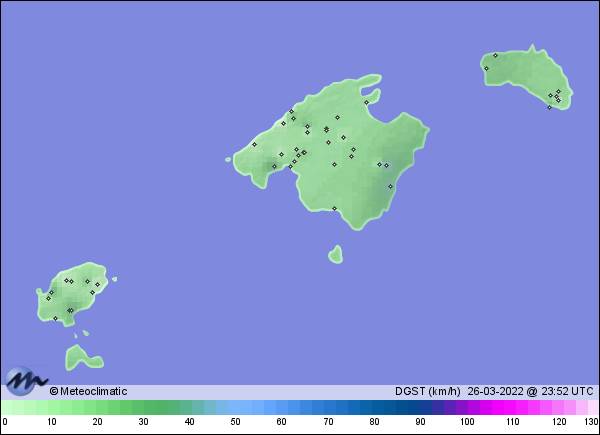Select Ibiza's southernmost station marker
Viewport: 600px width, 435px height.
tap(55, 318)
